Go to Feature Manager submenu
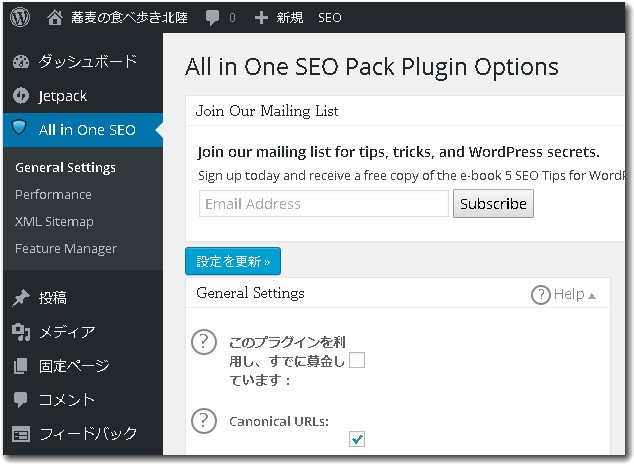 66,249
